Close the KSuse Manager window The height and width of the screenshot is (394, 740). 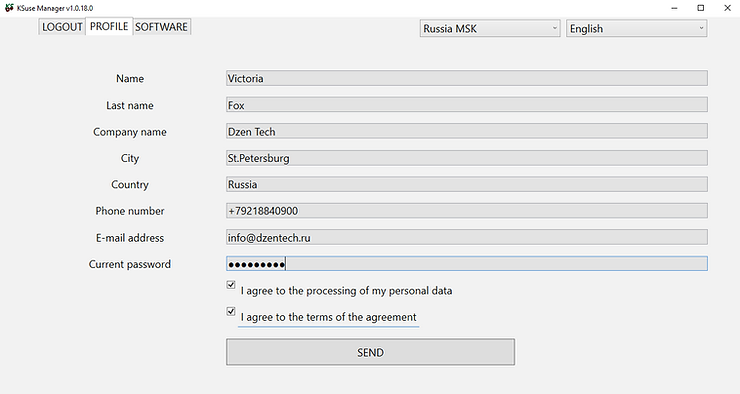point(727,8)
